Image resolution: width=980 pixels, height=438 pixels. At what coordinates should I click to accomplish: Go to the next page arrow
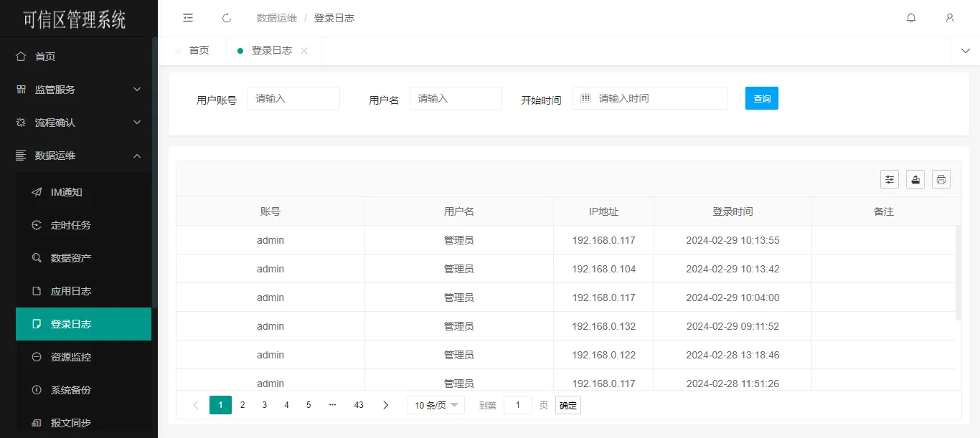click(385, 405)
